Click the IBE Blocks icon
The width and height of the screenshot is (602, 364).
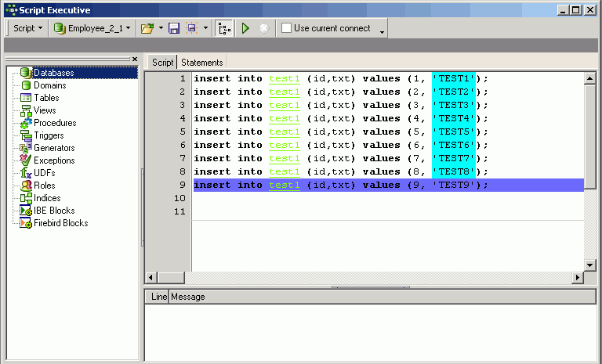(x=26, y=211)
